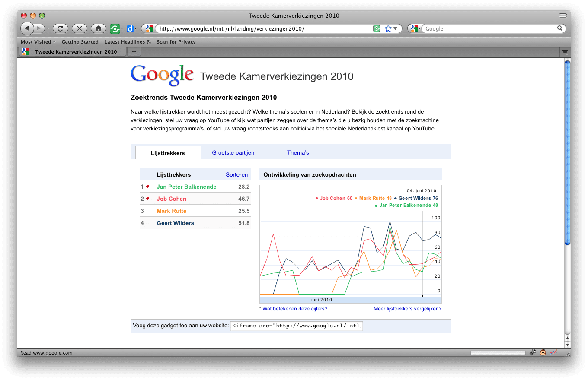Click the Job Cohen 60 red legend entry
The width and height of the screenshot is (588, 380).
click(334, 198)
